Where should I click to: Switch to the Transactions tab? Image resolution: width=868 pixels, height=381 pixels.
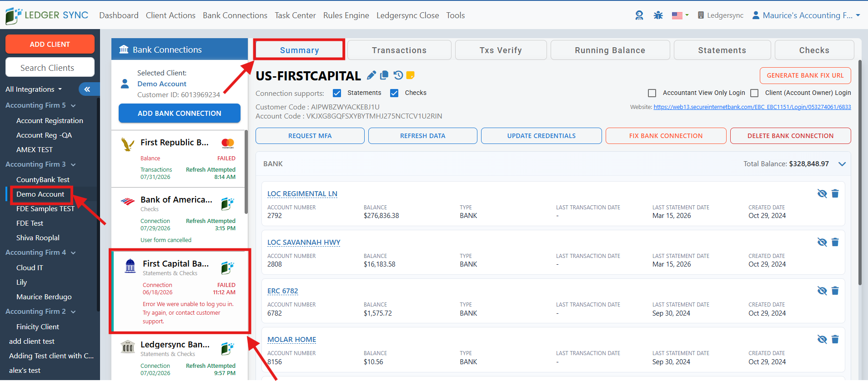click(399, 50)
